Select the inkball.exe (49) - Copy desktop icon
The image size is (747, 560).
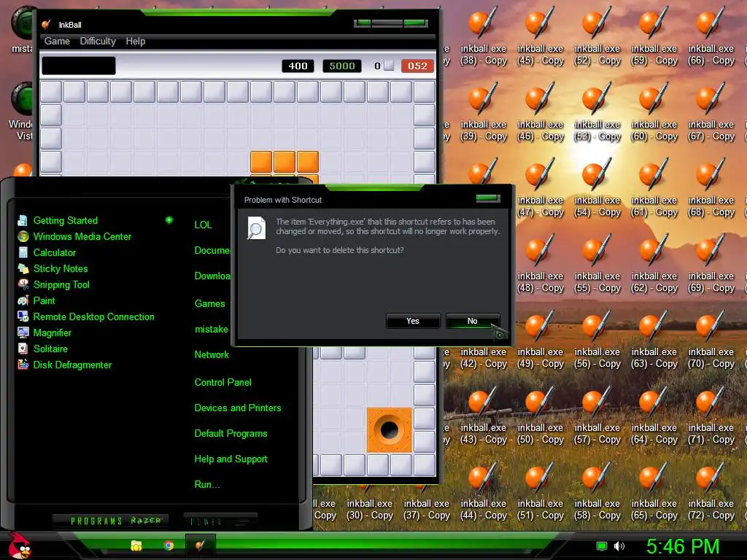click(541, 340)
